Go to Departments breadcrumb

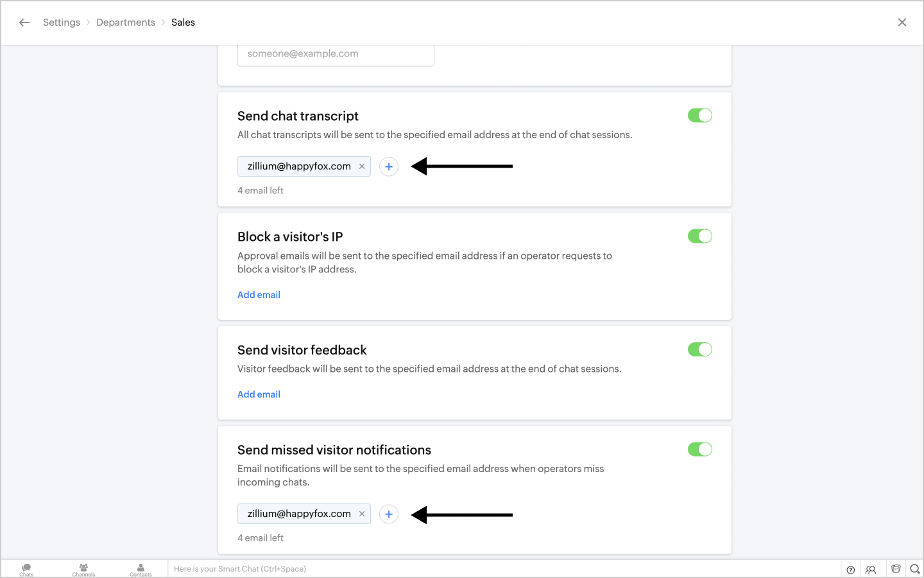(x=126, y=22)
